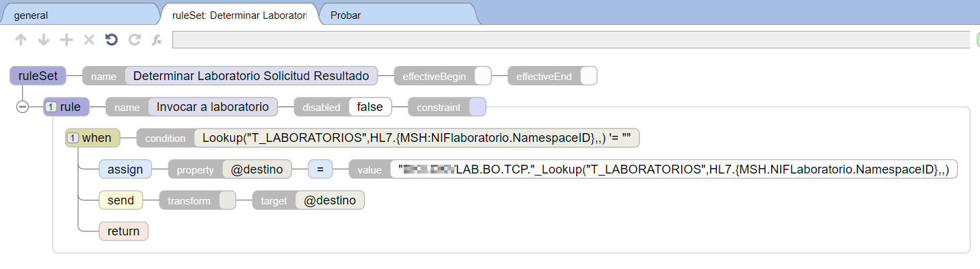This screenshot has height=269, width=980.
Task: Click the redo toolbar icon
Action: [x=135, y=40]
